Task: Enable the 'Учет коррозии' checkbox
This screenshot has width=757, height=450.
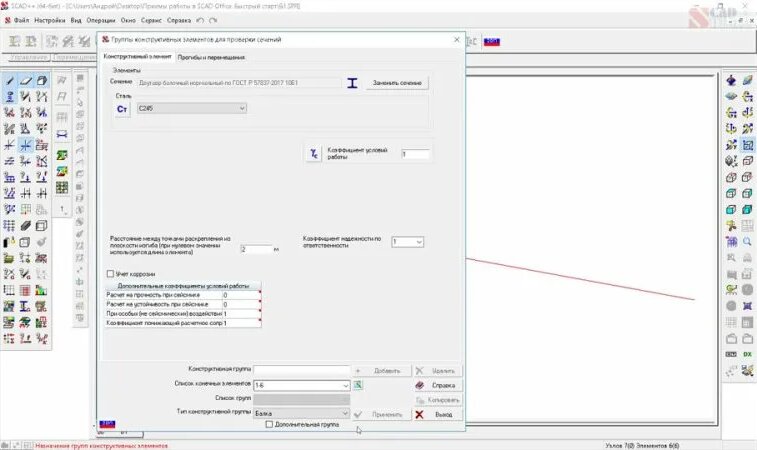Action: 110,274
